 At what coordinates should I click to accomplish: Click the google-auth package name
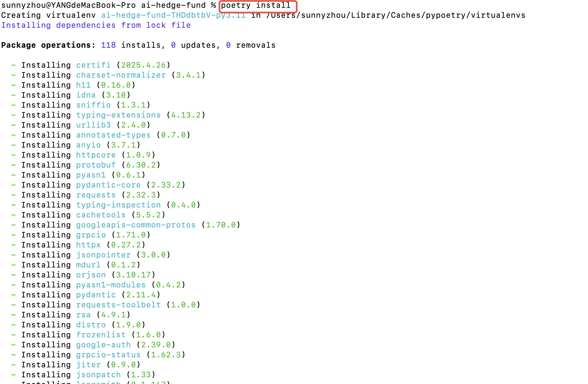103,345
